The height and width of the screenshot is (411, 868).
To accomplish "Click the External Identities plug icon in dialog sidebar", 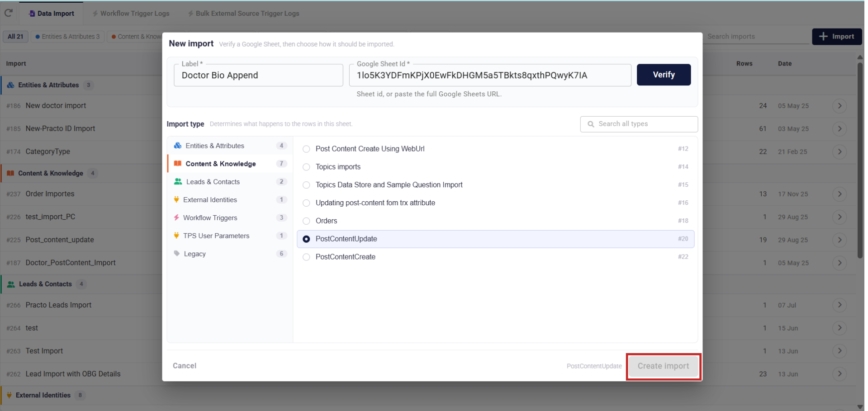I will (x=176, y=200).
